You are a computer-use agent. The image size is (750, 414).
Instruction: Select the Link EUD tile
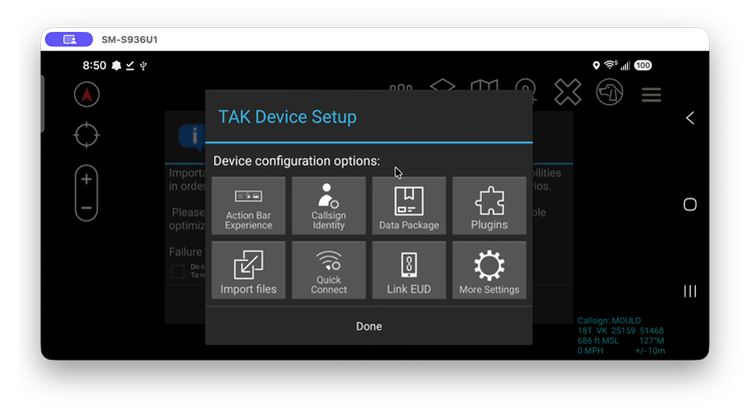pos(409,270)
